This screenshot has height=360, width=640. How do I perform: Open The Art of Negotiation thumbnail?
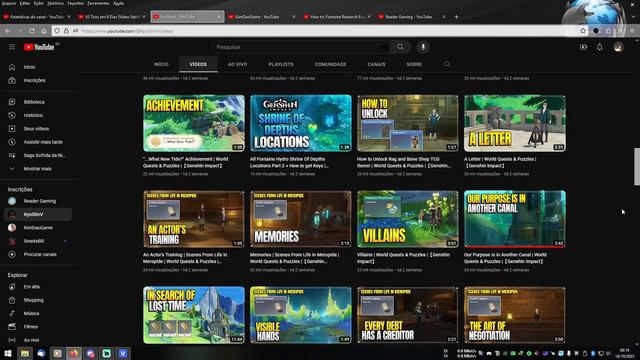(515, 315)
